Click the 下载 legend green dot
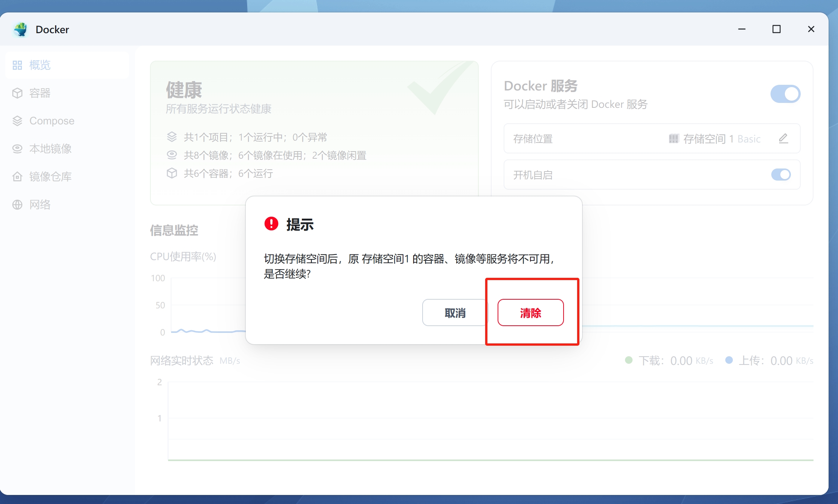838x504 pixels. click(x=628, y=360)
